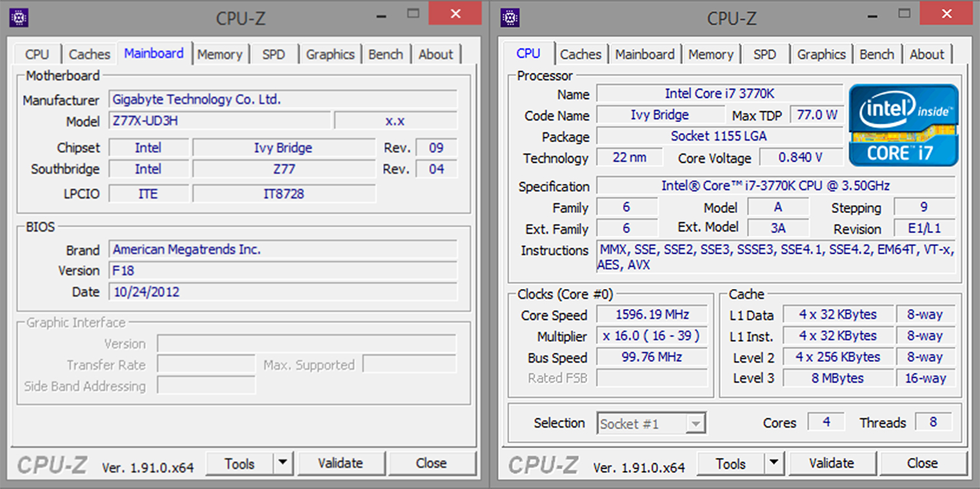Open About tab in left window
The height and width of the screenshot is (489, 980).
(x=436, y=54)
